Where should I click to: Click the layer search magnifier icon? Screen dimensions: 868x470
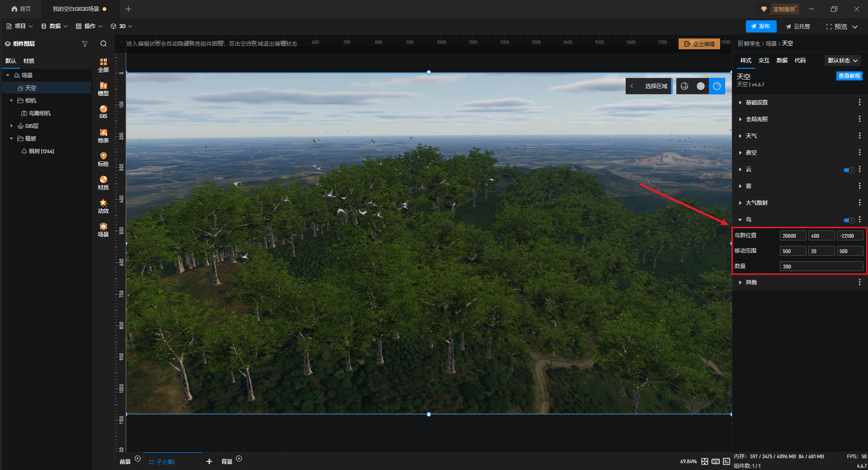point(104,44)
